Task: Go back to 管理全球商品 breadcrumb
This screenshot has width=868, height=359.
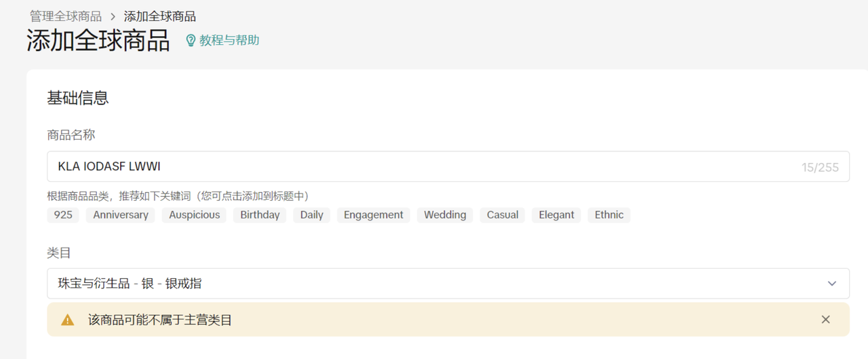Action: point(66,16)
